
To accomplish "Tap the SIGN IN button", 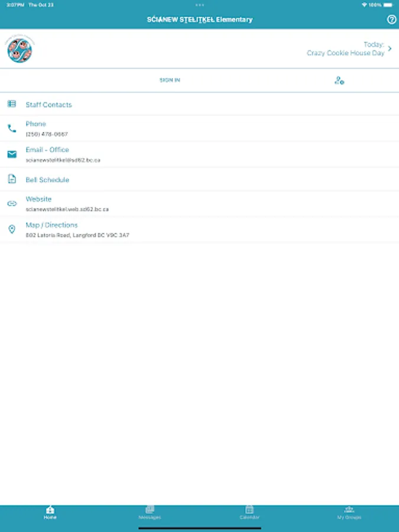I will click(x=170, y=80).
